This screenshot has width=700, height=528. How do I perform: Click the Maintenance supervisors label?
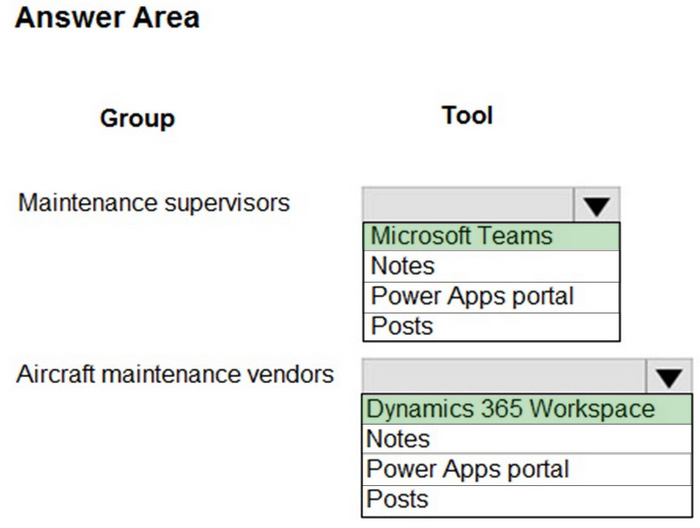(x=154, y=203)
